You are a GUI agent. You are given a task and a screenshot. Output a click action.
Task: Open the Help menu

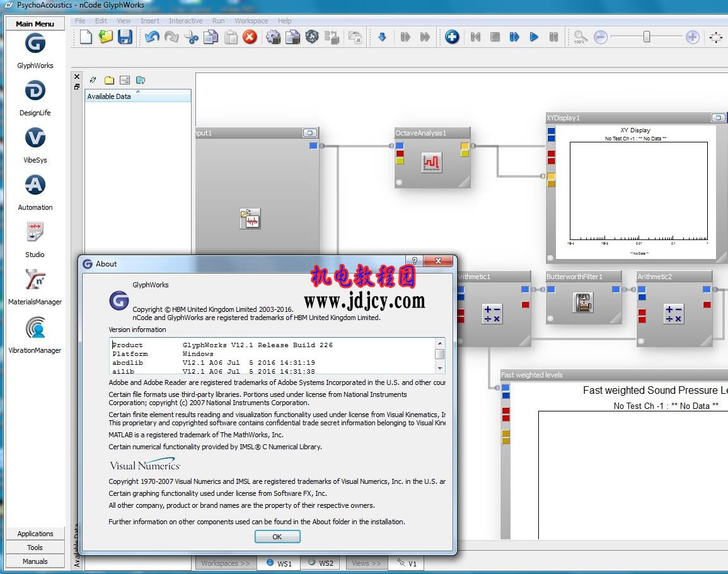click(285, 21)
